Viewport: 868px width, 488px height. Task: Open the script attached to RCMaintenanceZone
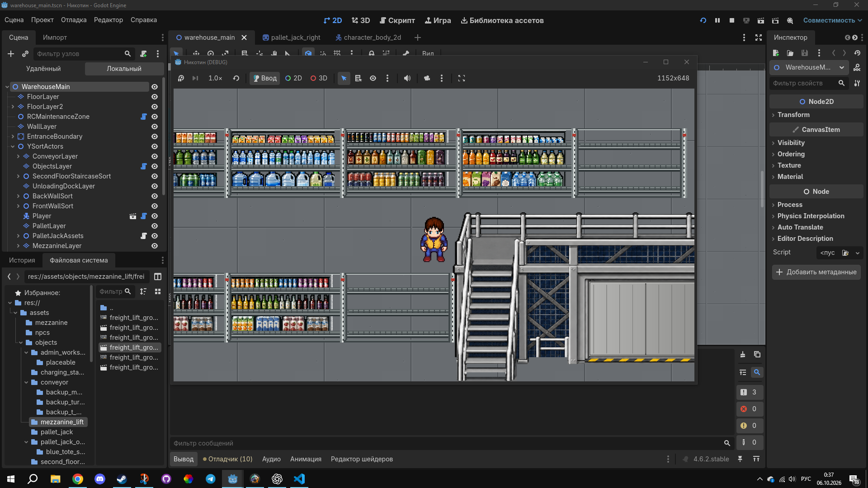click(144, 117)
